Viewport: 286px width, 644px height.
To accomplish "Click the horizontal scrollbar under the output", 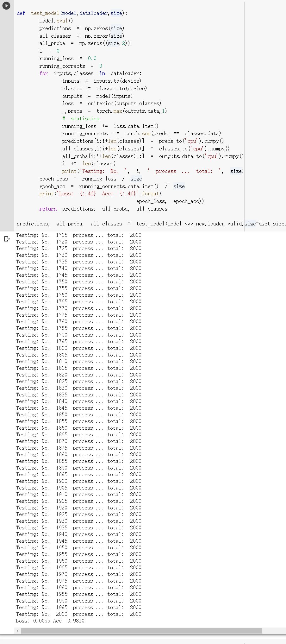I will click(141, 631).
